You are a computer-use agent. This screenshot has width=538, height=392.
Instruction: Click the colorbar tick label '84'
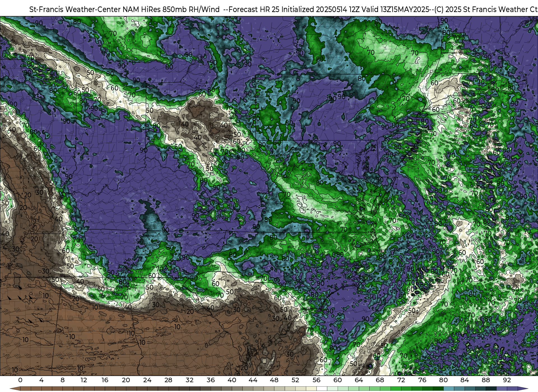[x=465, y=380]
